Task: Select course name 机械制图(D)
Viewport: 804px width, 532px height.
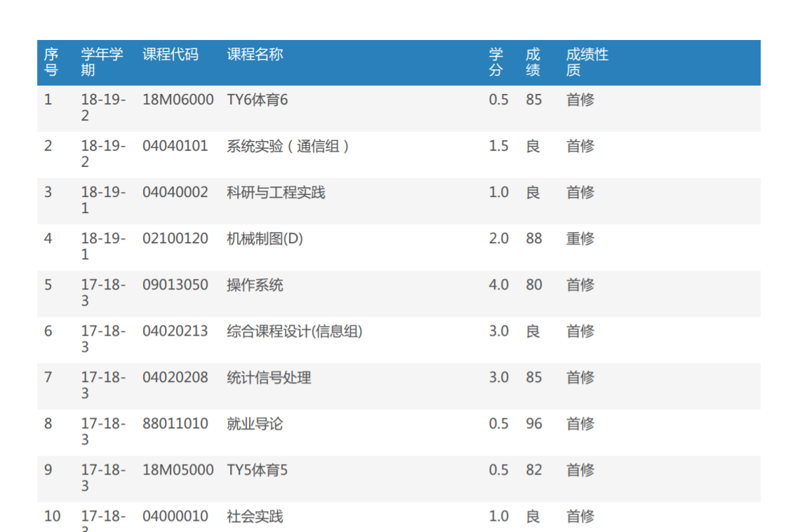Action: click(x=265, y=238)
